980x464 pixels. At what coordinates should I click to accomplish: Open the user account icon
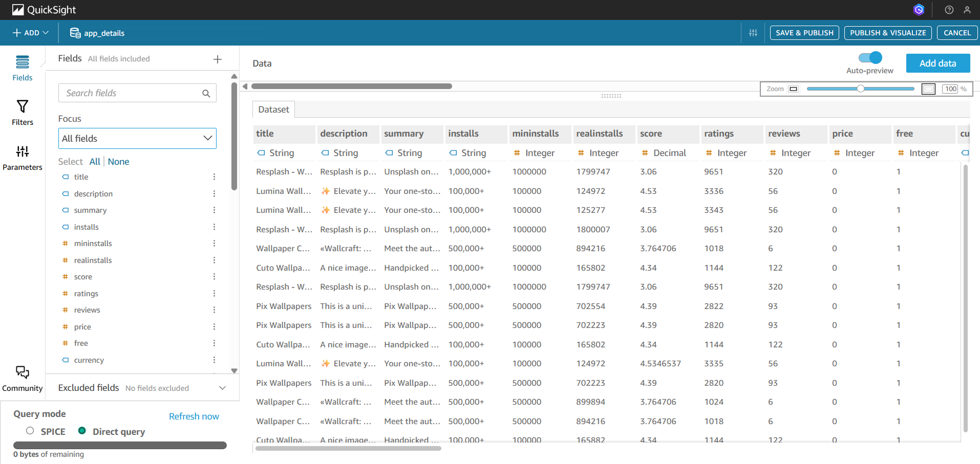tap(967, 10)
